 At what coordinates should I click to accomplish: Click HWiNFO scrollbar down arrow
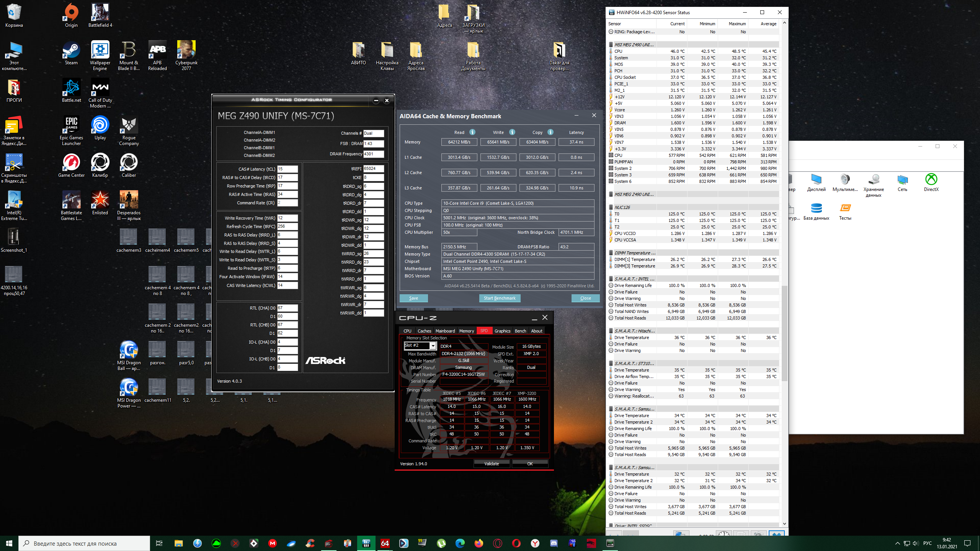[x=784, y=524]
